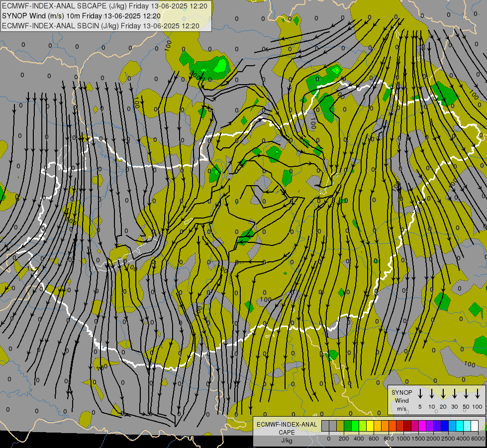Click the '2000' CAPE scale label
Screen dimensions: 487x448
tap(433, 439)
